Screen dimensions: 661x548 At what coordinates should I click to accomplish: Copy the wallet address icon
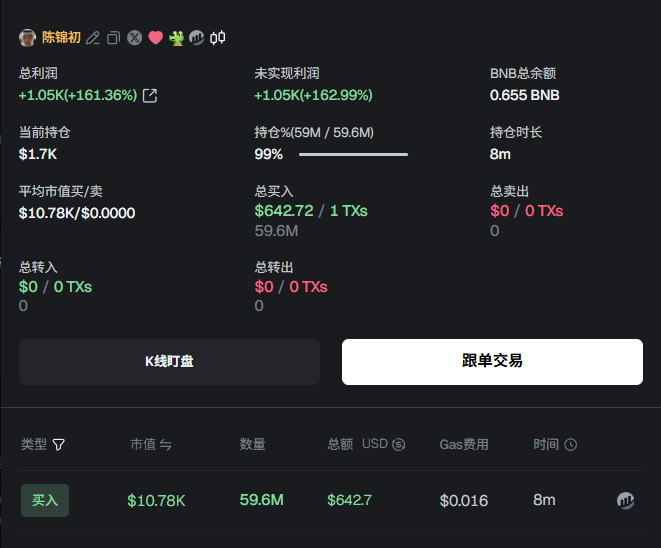click(113, 38)
